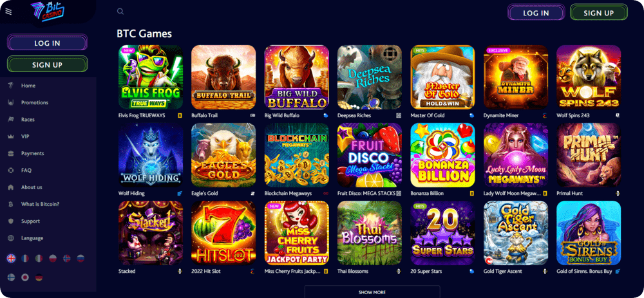
Task: Open the hamburger menu icon
Action: pos(8,12)
